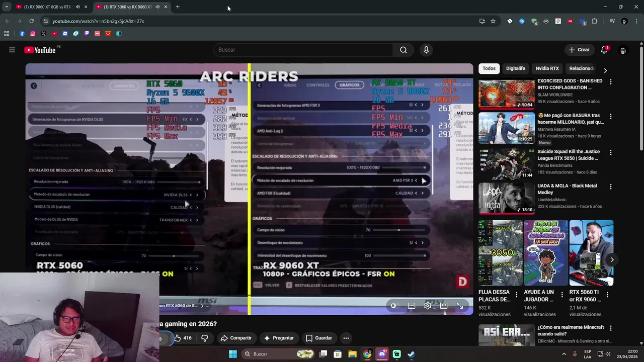Pause the video from player controls
This screenshot has height=362, width=644.
coord(393,306)
